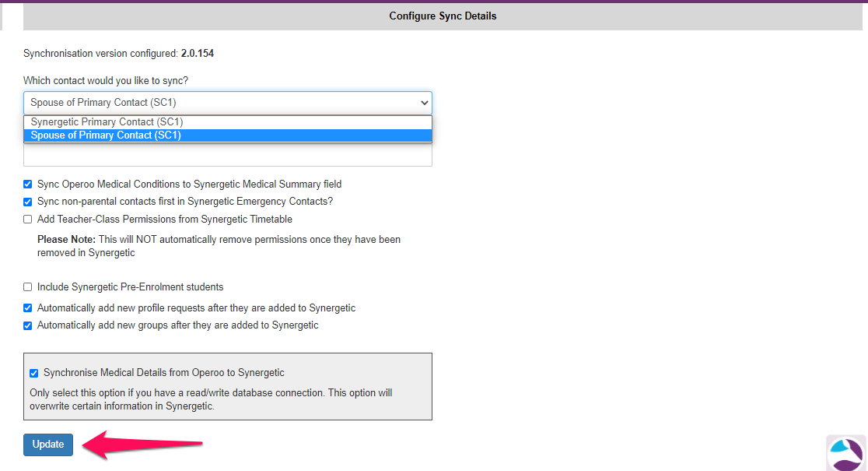
Task: Click the Configure Sync Details header
Action: pos(443,16)
